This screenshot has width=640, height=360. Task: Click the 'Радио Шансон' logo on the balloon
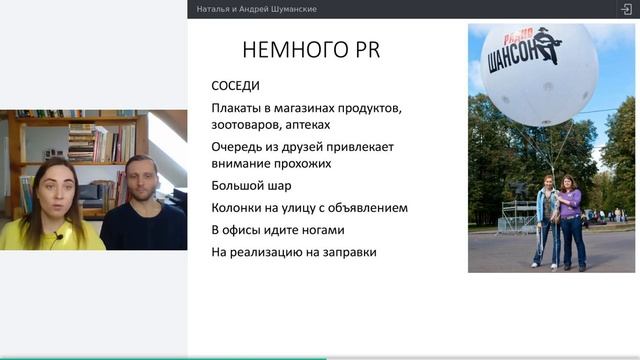click(524, 50)
